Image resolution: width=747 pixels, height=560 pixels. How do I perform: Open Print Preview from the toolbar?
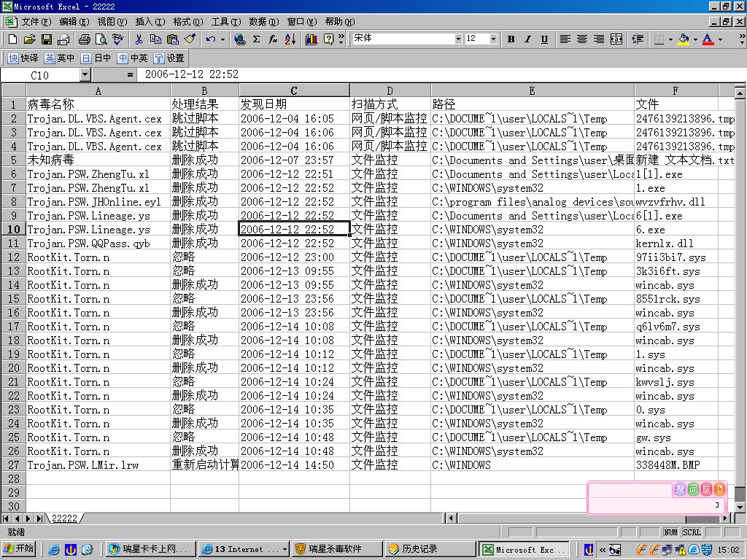pyautogui.click(x=101, y=39)
